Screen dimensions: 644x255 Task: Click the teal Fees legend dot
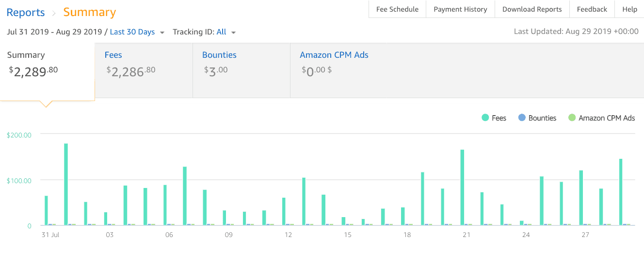(485, 118)
